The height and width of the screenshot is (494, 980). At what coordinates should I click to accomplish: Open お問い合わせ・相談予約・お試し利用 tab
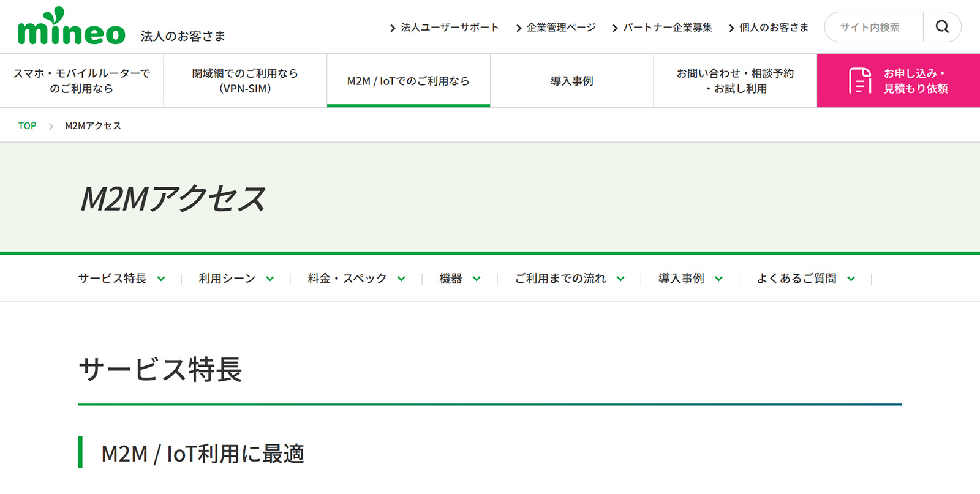click(735, 81)
